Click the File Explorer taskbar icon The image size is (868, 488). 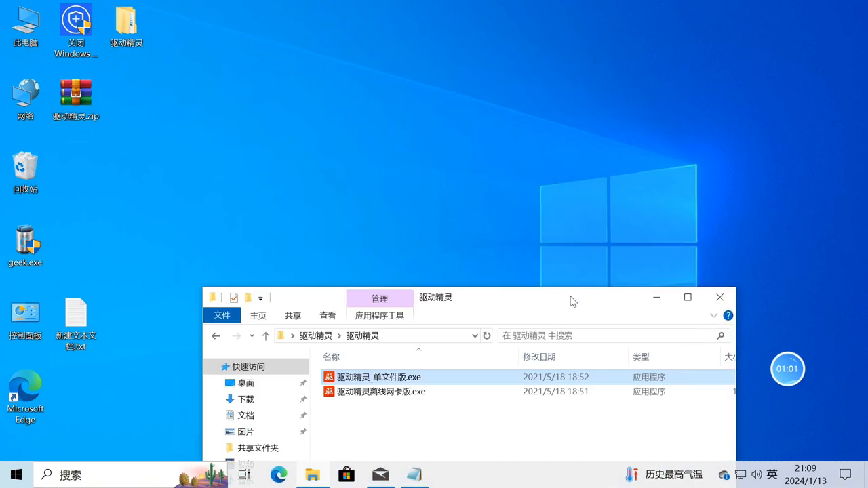313,474
